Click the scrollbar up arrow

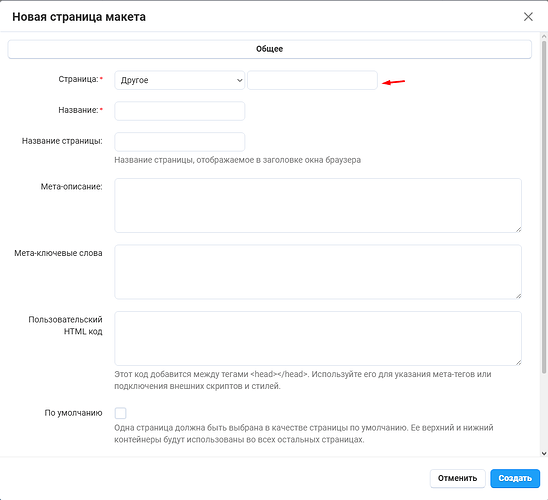pyautogui.click(x=544, y=36)
